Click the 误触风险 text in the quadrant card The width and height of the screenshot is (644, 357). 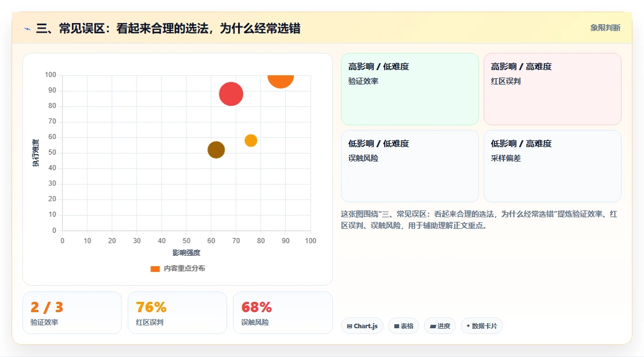pos(363,158)
